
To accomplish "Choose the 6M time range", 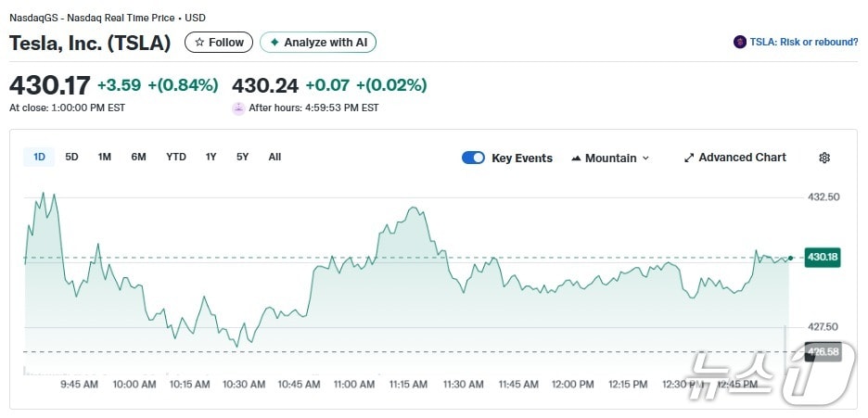I will coord(138,158).
